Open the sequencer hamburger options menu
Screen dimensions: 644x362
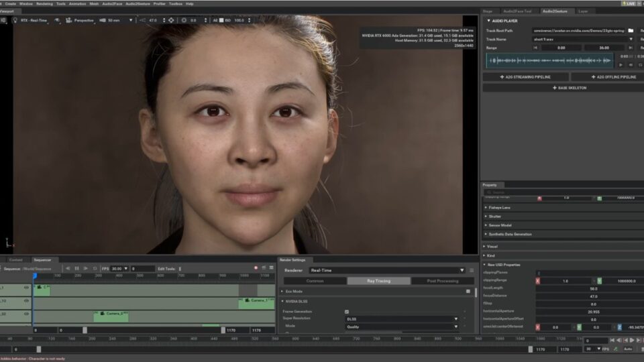[x=272, y=268]
